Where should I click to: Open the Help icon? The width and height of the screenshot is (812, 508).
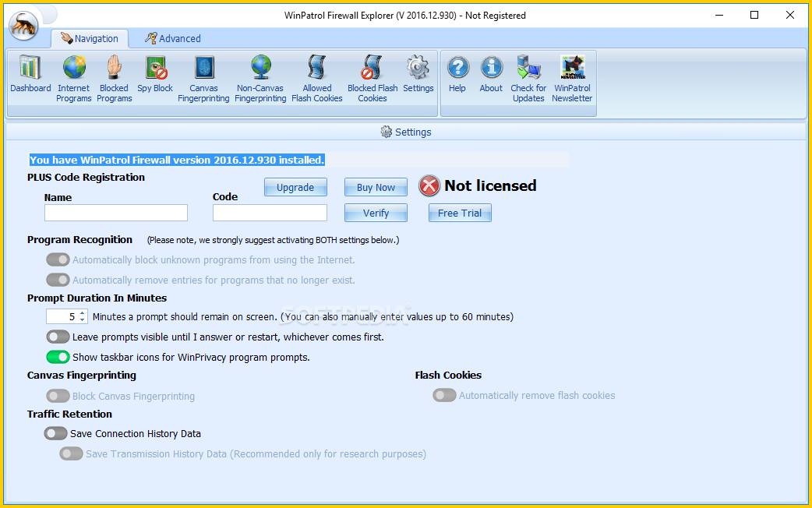[x=457, y=75]
